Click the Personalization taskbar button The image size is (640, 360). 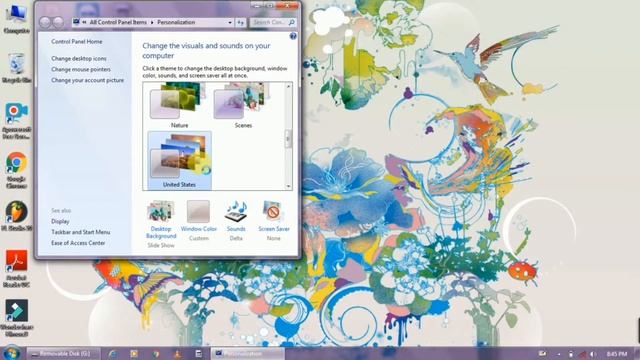tap(247, 353)
